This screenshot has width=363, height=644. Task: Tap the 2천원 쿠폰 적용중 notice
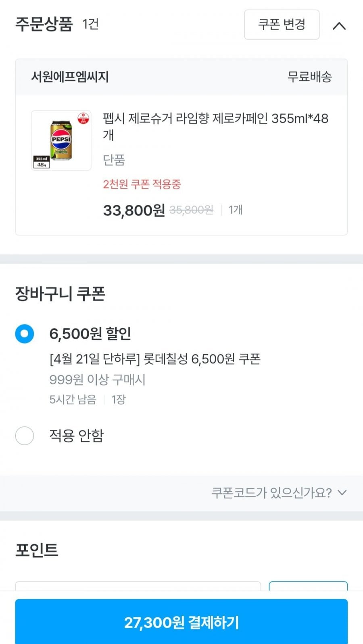pyautogui.click(x=142, y=184)
